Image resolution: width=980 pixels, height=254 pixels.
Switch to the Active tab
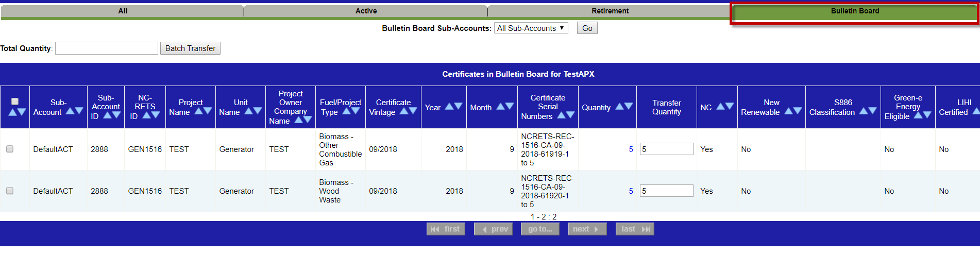coord(366,11)
